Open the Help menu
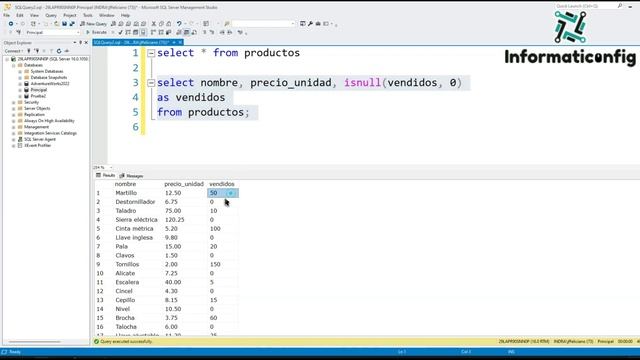 (125, 15)
